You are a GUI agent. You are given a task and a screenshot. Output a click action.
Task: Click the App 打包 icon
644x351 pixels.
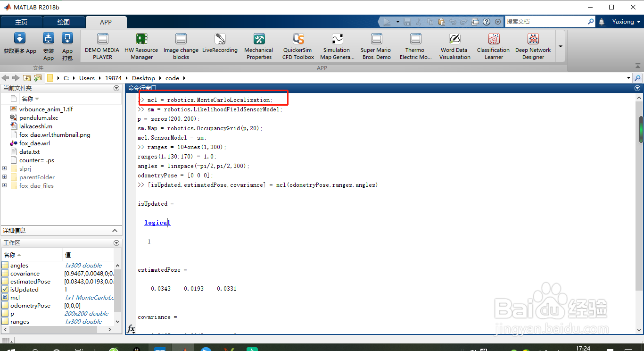[x=67, y=46]
